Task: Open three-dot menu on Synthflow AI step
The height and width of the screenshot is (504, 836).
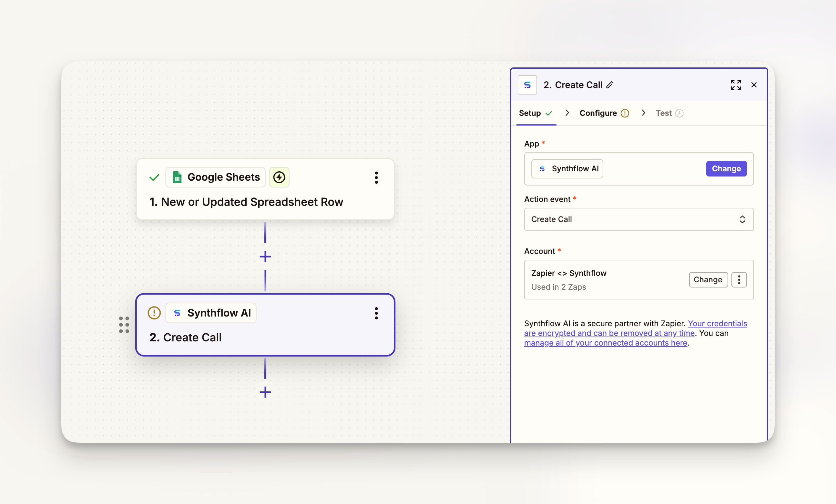Action: click(x=376, y=313)
